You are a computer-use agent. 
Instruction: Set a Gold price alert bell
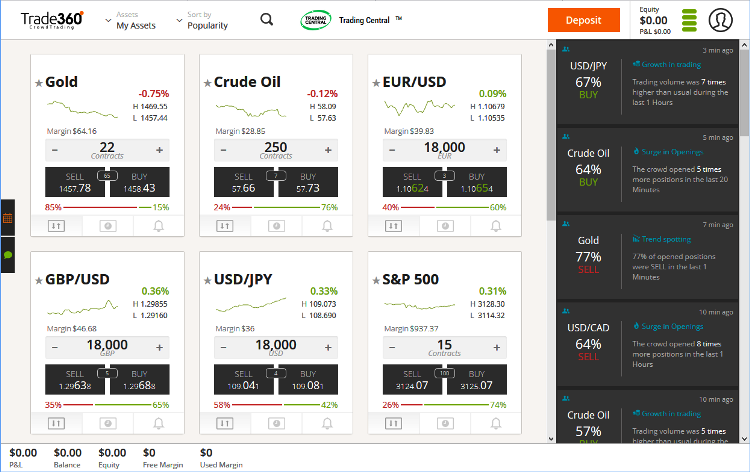(x=158, y=226)
